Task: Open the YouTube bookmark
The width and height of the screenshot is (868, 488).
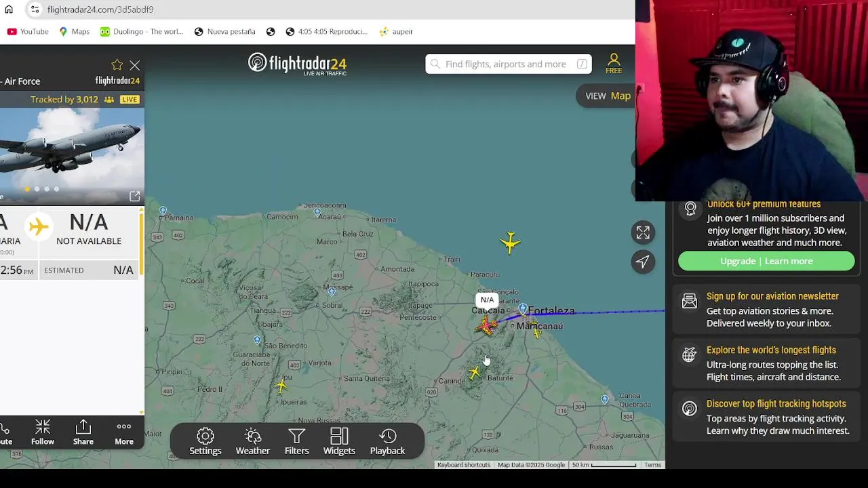Action: pyautogui.click(x=28, y=31)
